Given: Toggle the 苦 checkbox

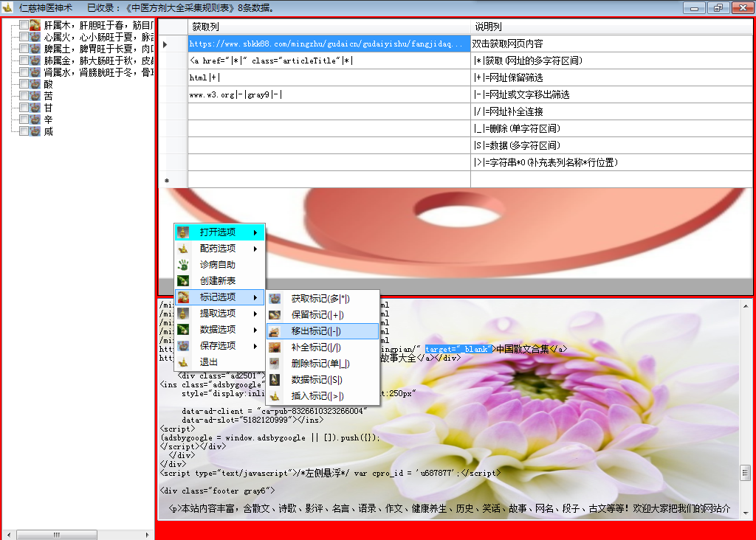Looking at the screenshot, I should click(x=24, y=95).
